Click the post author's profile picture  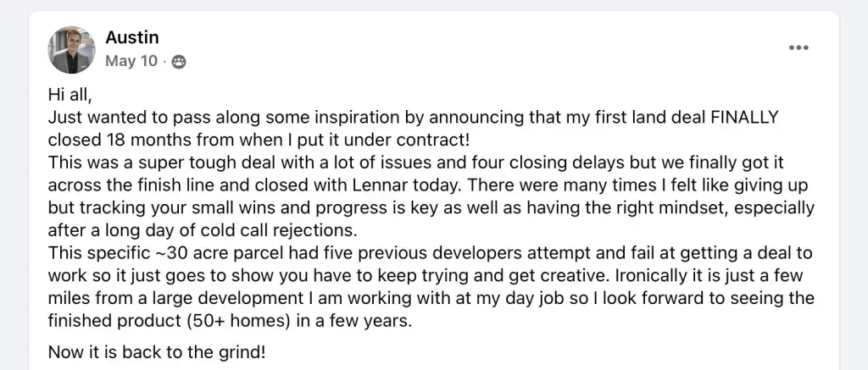[72, 49]
